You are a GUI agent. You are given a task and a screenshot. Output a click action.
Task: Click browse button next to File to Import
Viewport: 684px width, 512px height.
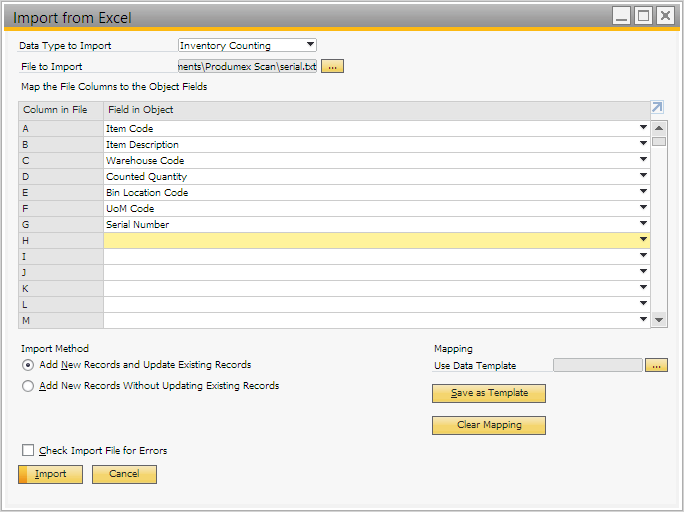(332, 66)
